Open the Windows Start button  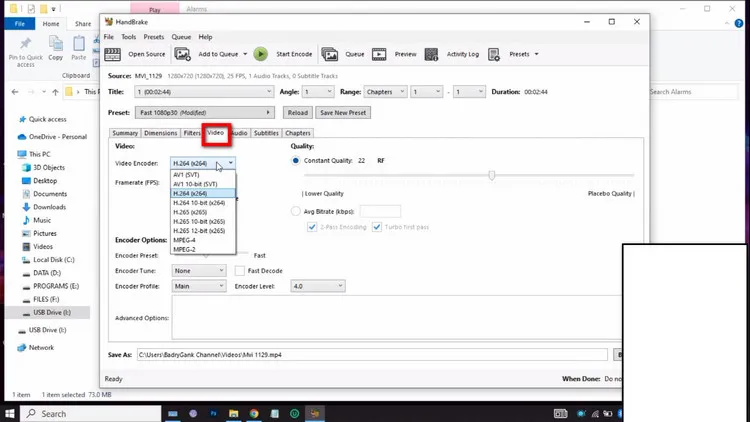10,413
